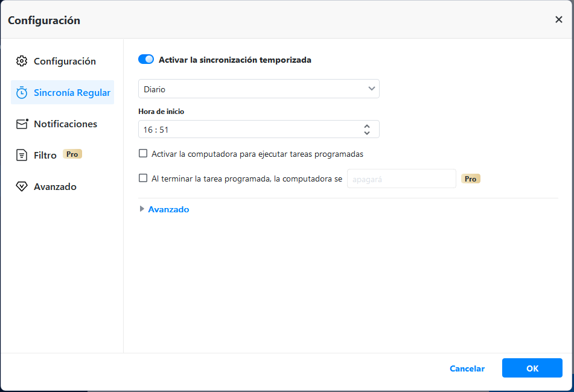The height and width of the screenshot is (392, 574).
Task: Click the apagará shutdown action field
Action: tap(401, 179)
